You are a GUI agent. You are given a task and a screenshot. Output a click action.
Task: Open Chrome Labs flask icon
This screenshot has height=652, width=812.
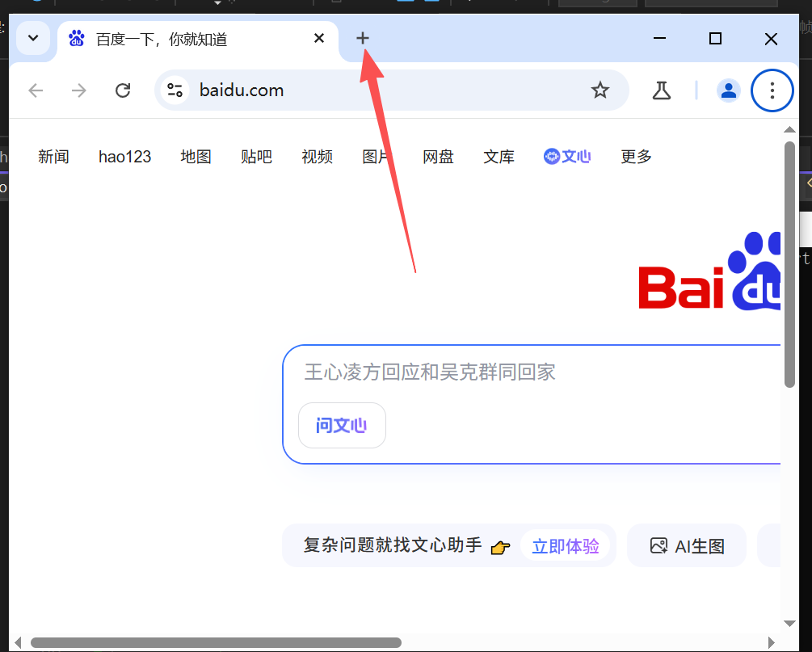coord(661,90)
